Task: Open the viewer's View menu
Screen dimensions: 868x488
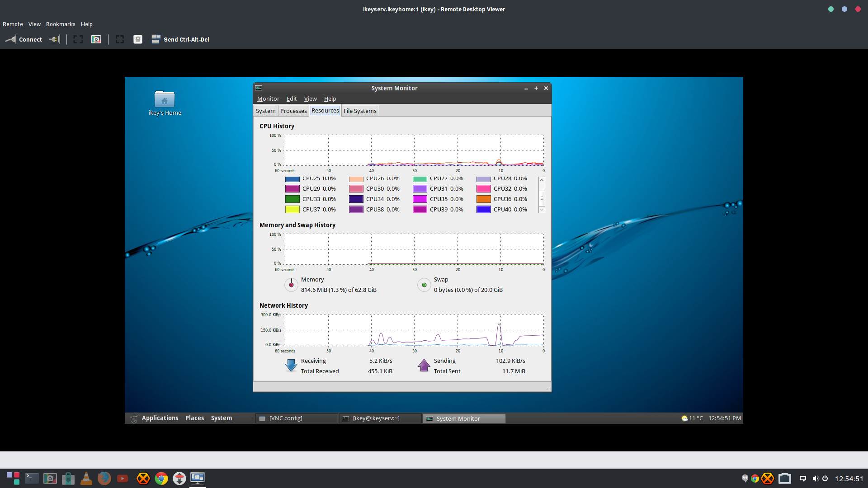Action: click(34, 24)
